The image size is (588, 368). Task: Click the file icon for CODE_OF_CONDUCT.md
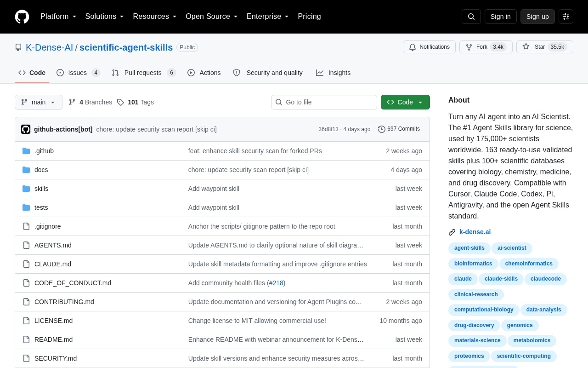tap(26, 283)
